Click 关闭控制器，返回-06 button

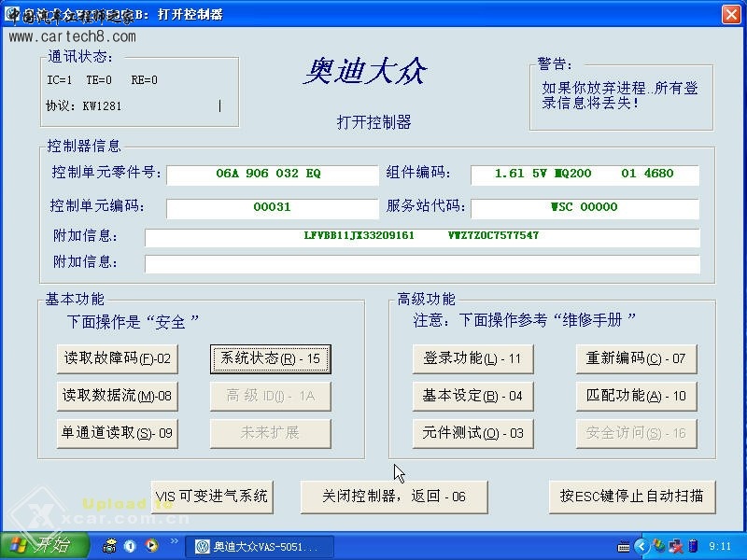pyautogui.click(x=394, y=497)
